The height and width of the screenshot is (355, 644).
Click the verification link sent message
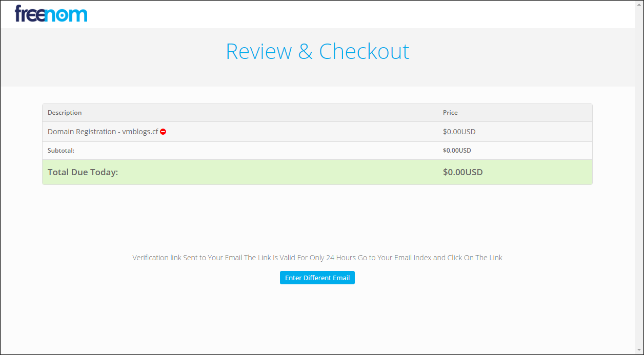coord(317,258)
